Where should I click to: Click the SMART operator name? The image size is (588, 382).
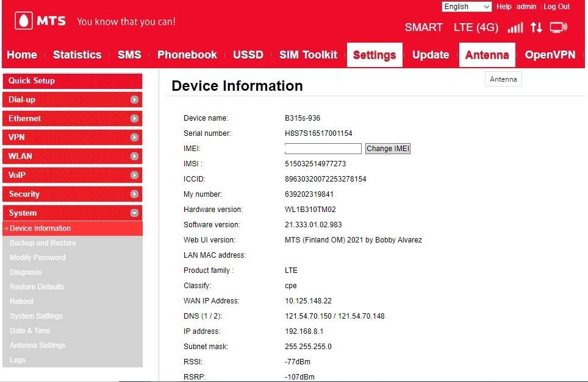coord(424,27)
